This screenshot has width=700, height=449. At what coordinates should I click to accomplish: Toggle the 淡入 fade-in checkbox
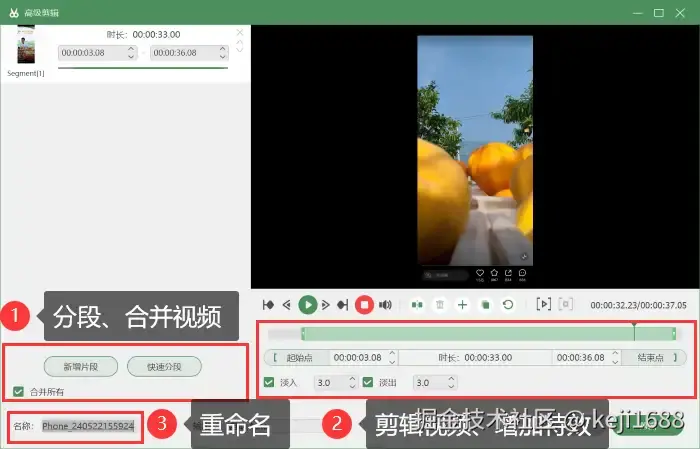pyautogui.click(x=269, y=382)
